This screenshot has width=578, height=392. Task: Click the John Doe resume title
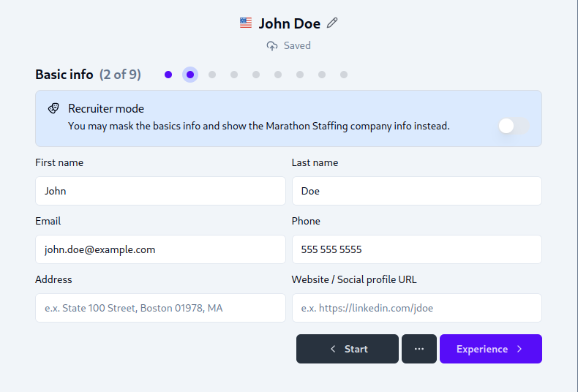coord(289,23)
